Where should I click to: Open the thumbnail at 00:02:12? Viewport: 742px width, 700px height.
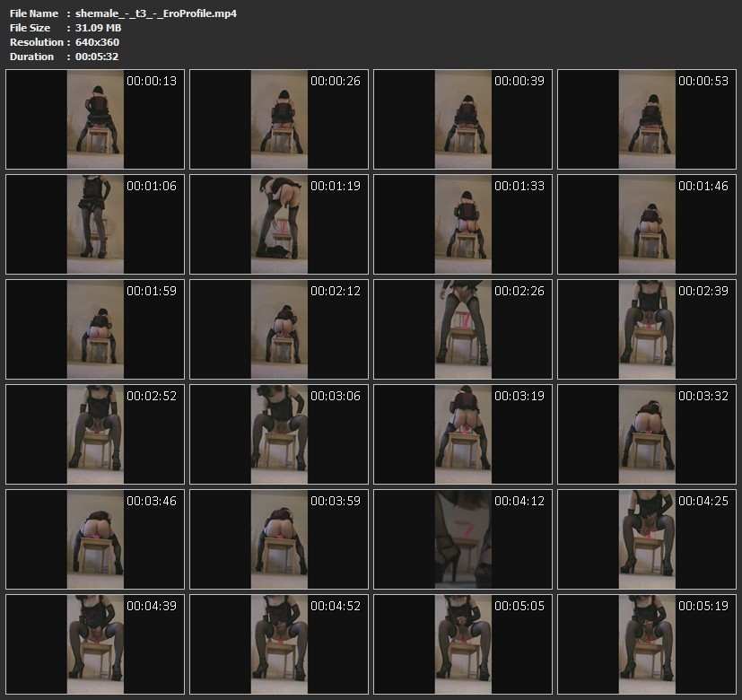tap(279, 328)
